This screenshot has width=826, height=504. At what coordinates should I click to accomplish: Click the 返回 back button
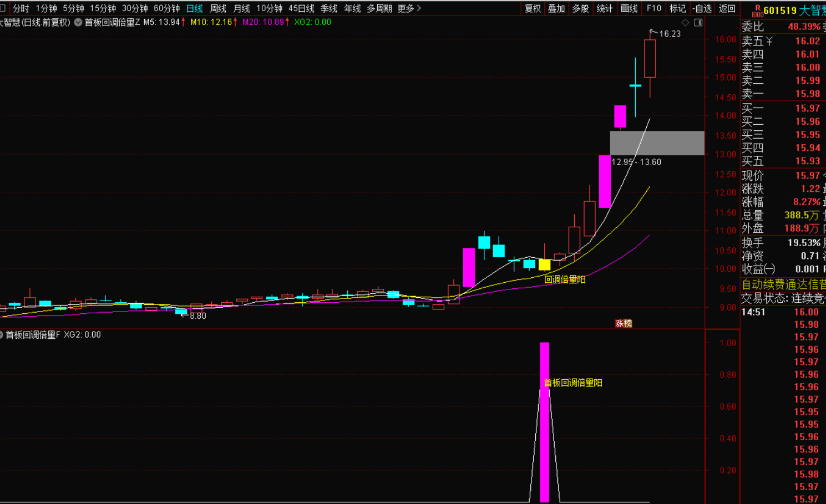(727, 8)
